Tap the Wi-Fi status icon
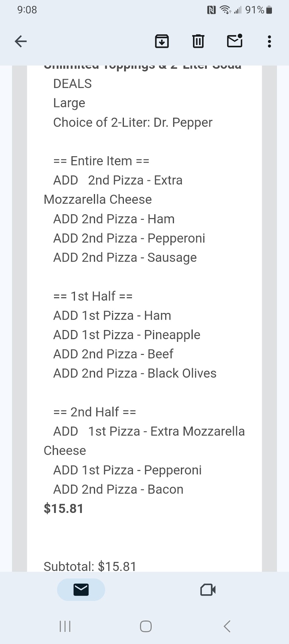The width and height of the screenshot is (289, 644). click(225, 10)
